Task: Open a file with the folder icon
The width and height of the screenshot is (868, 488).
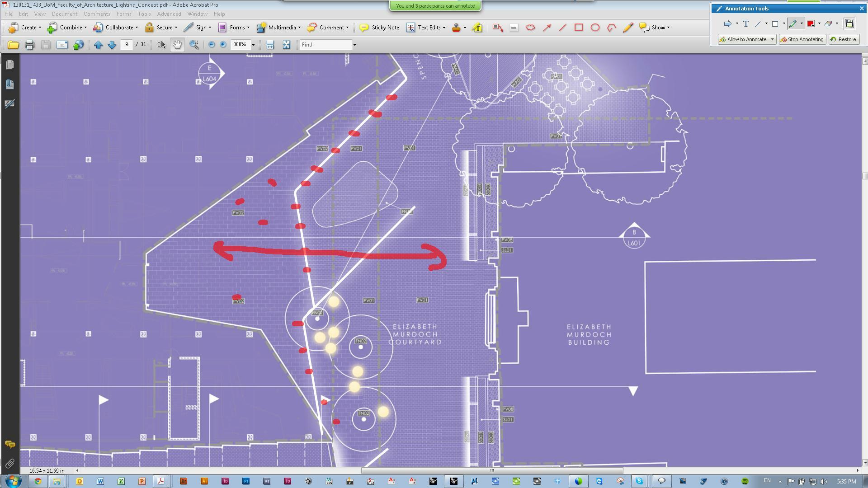Action: 13,45
